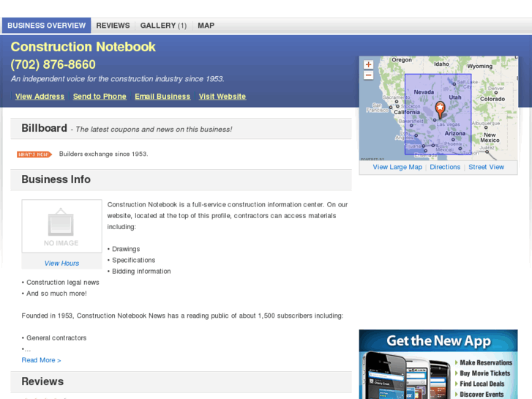Zoom out the map with minus button
Viewport: 532px width, 399px height.
(368, 75)
